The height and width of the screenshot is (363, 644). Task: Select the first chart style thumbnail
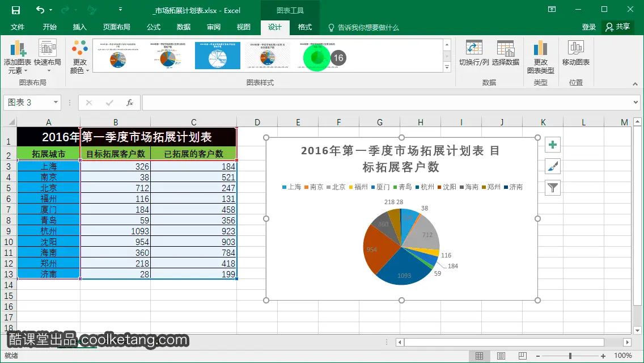[118, 56]
